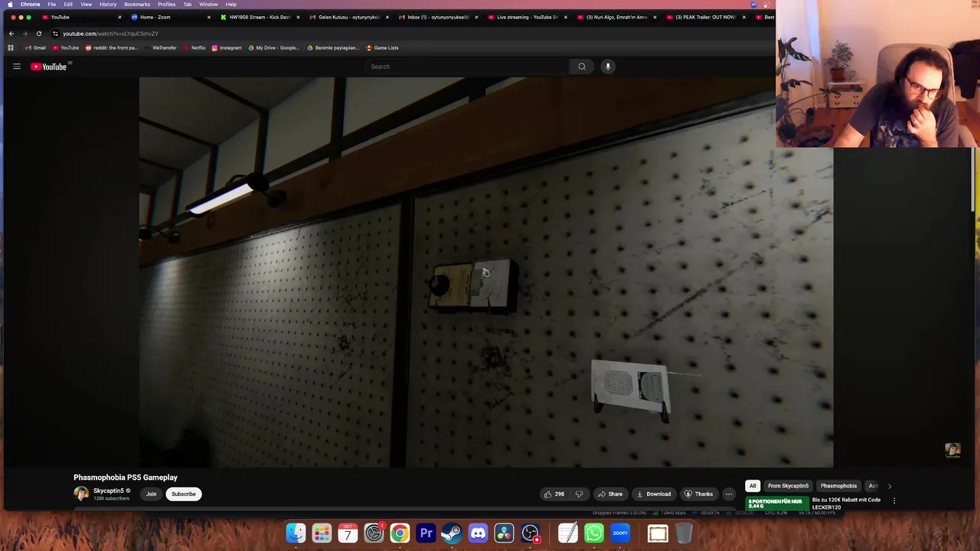Subscribe to Skycaptin5
This screenshot has height=551, width=980.
(x=184, y=494)
